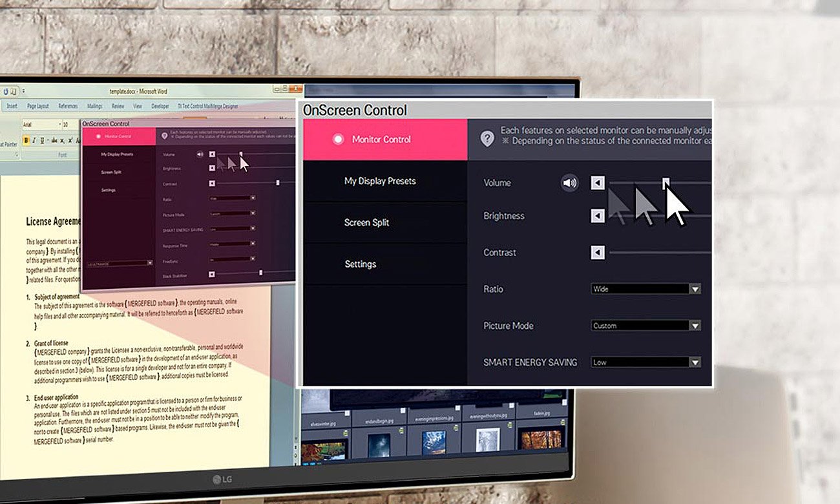Click the Volume decrease arrow in enlarged panel
Viewport: 840px width, 504px height.
point(598,184)
